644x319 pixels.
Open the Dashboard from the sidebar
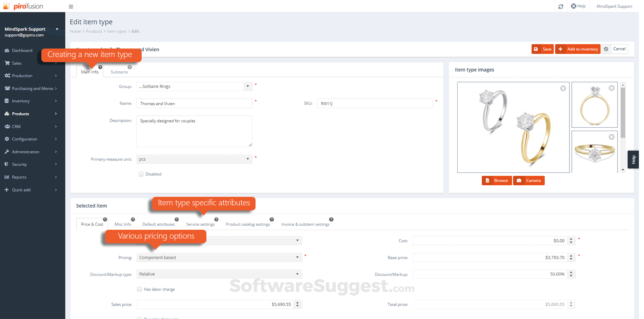point(22,50)
